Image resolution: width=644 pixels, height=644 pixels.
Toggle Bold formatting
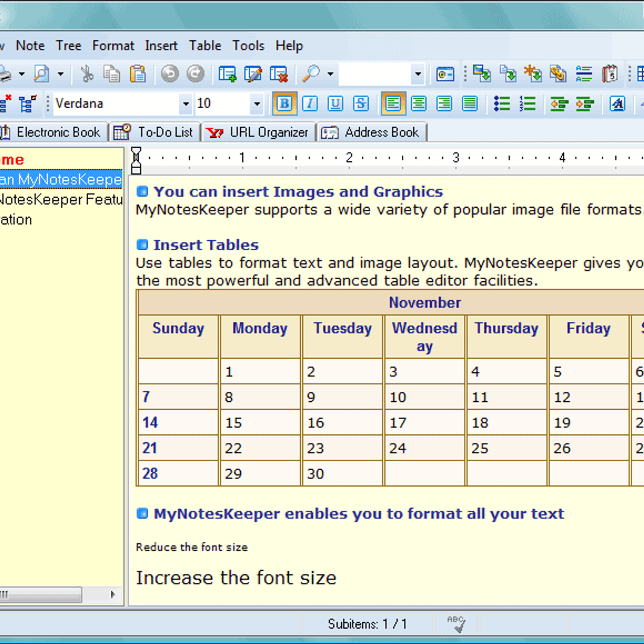pos(285,104)
